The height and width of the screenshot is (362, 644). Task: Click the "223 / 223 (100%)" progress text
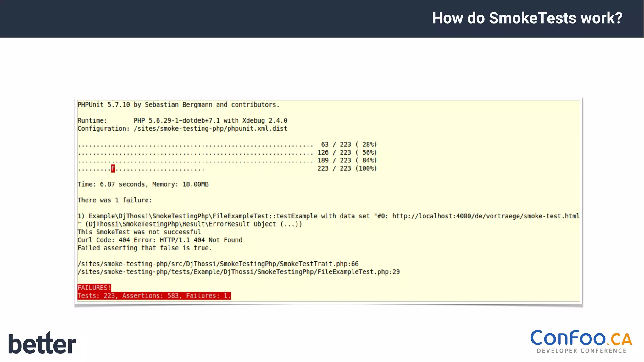pyautogui.click(x=347, y=168)
